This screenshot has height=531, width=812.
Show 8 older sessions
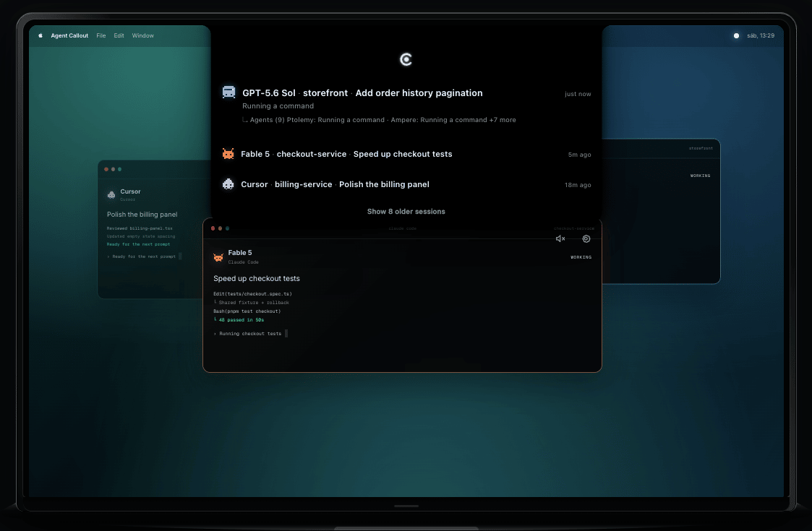click(x=406, y=211)
